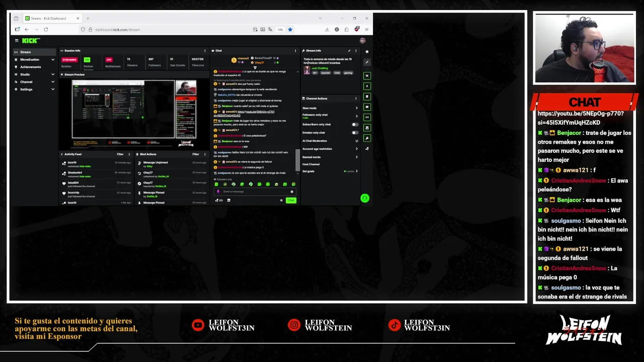Open Followers-only chat options chevron
The image size is (644, 362).
pyautogui.click(x=357, y=116)
